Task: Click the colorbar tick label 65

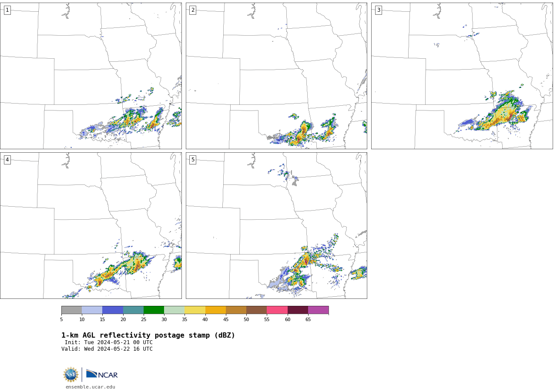Action: tap(308, 319)
